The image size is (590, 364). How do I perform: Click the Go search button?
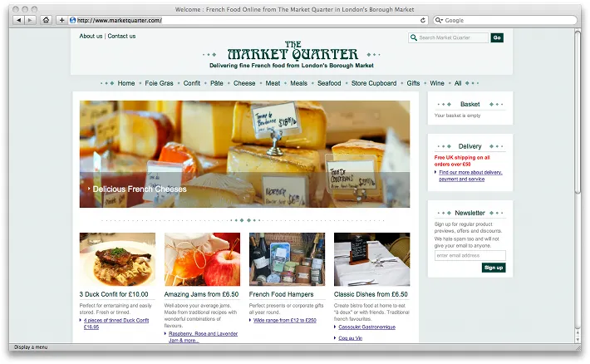coord(497,37)
